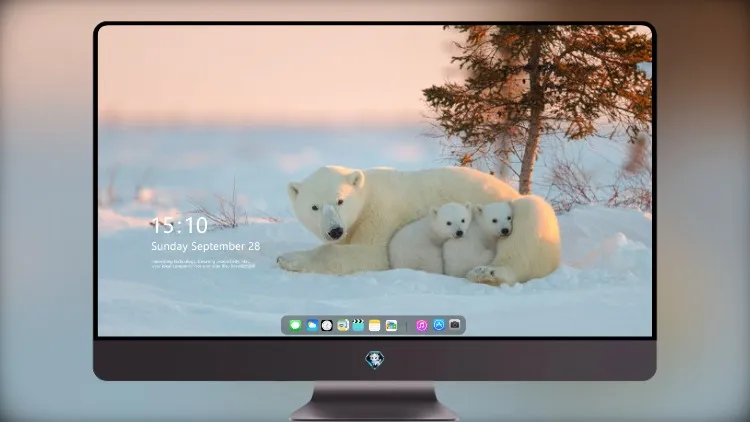Viewport: 750px width, 422px height.
Task: Launch the pink iTunes music app
Action: click(x=421, y=325)
